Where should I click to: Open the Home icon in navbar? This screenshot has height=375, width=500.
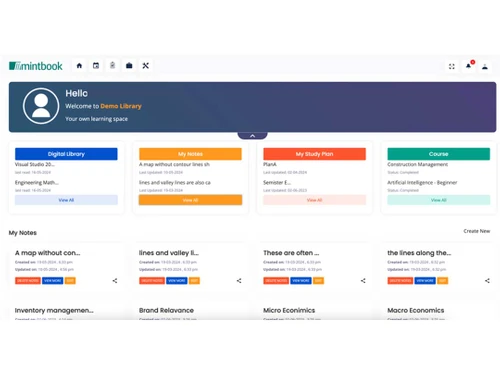pyautogui.click(x=79, y=66)
